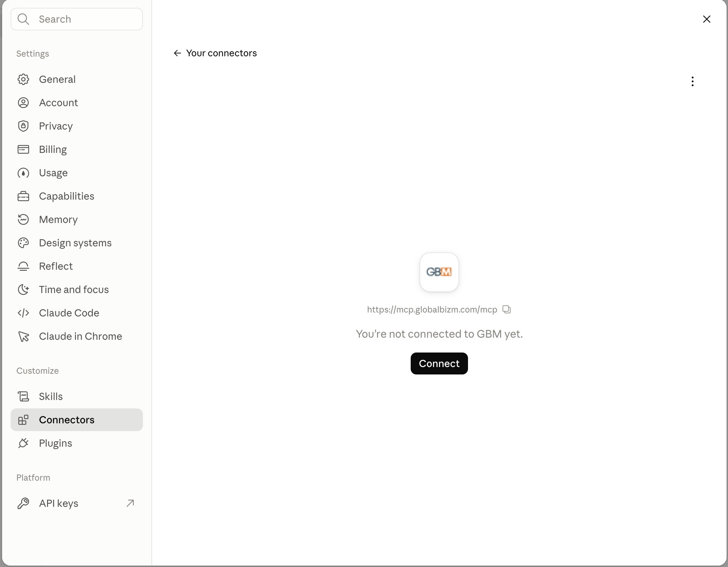Open the Skills label
Screen dimensions: 728x567
pos(51,396)
